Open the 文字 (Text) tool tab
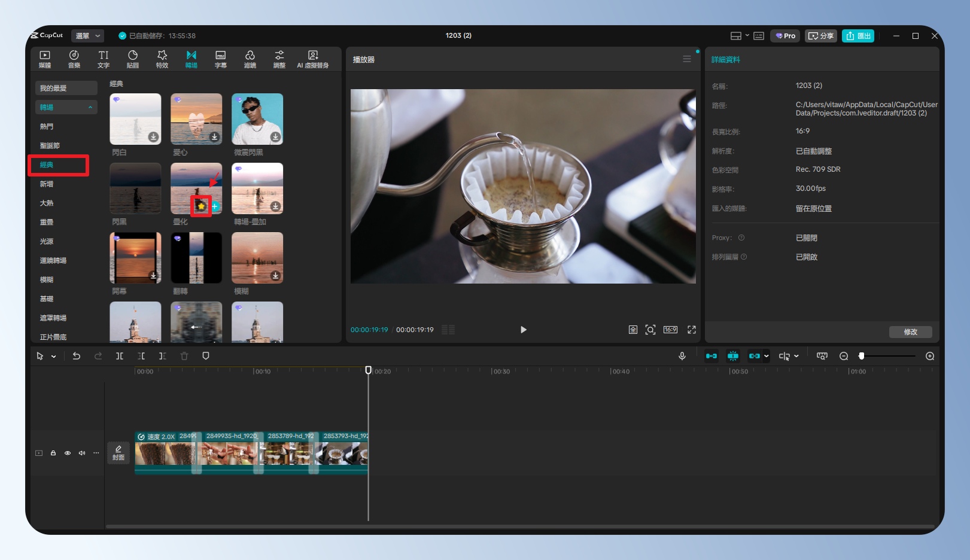 point(104,59)
